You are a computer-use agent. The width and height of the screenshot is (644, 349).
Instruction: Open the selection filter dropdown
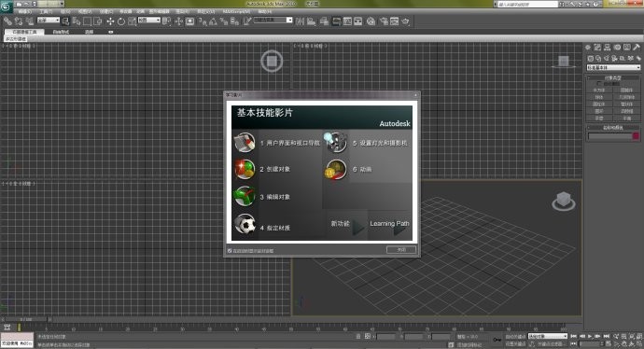(x=48, y=21)
